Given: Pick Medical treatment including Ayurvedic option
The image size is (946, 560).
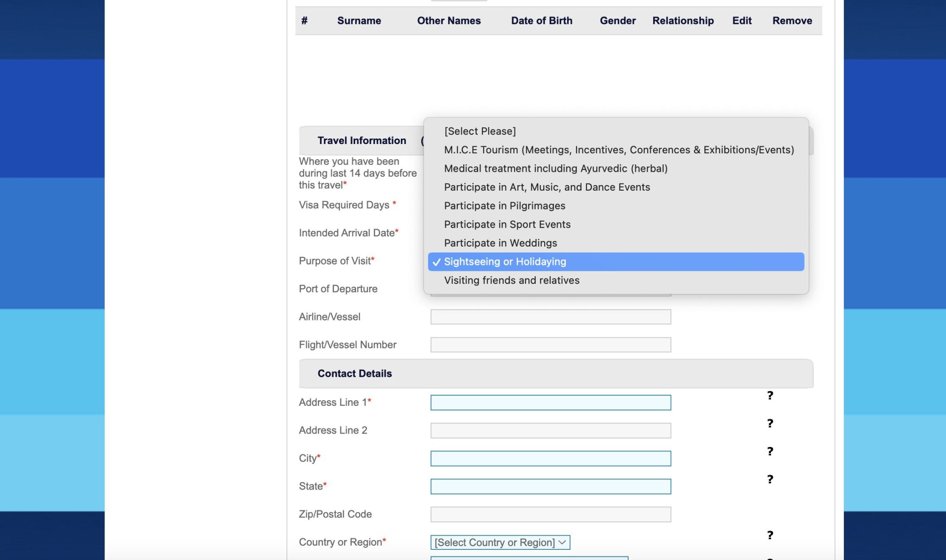Looking at the screenshot, I should point(616,169).
